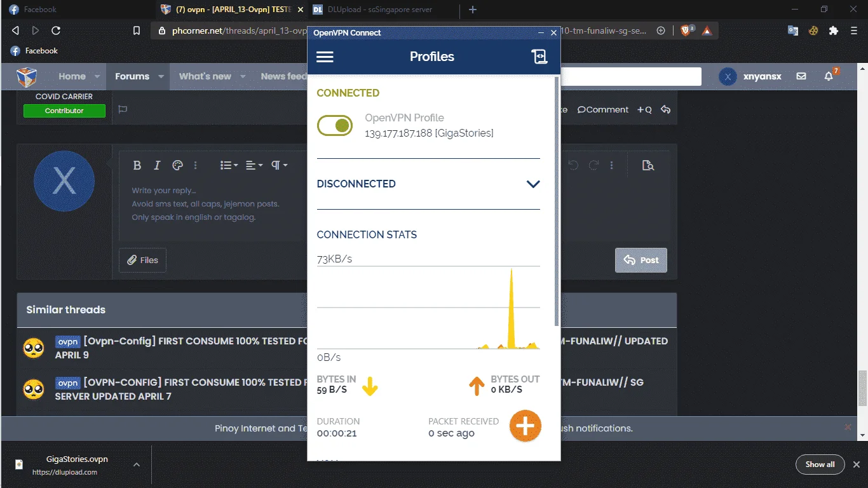
Task: Close the downloads bar
Action: point(855,464)
